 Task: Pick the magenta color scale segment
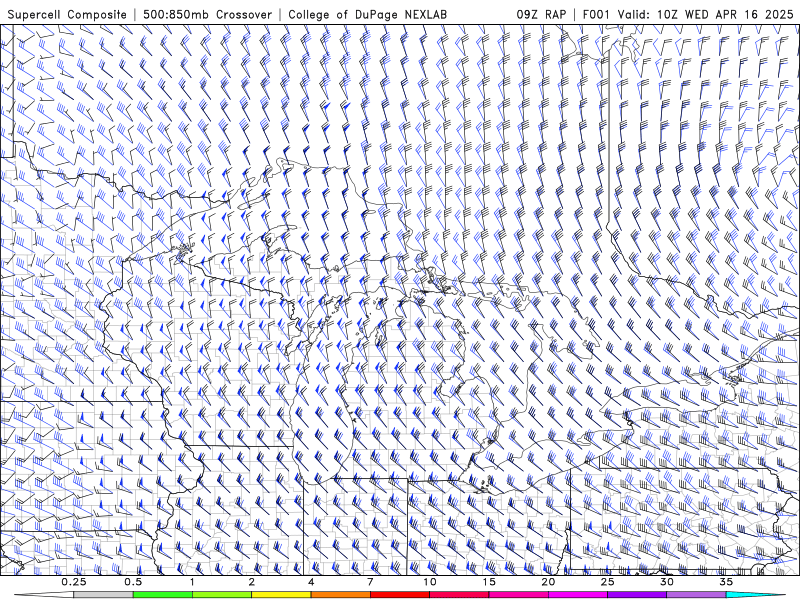click(578, 595)
